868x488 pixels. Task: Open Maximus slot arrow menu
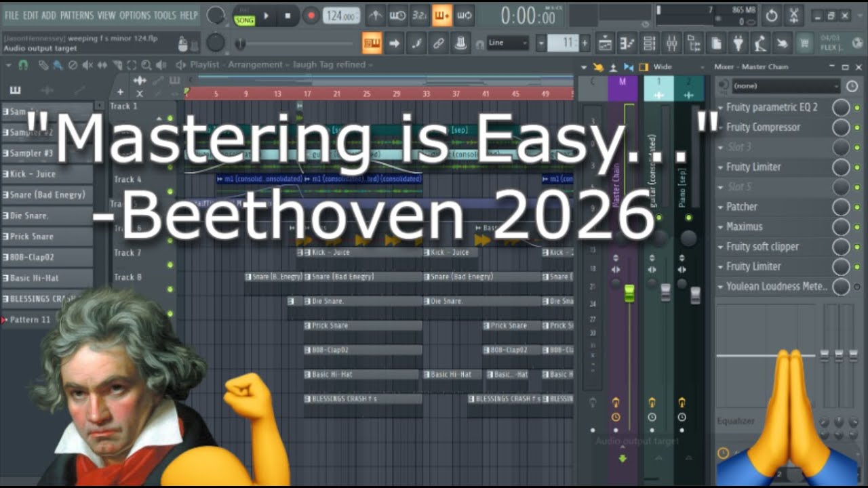pyautogui.click(x=720, y=227)
